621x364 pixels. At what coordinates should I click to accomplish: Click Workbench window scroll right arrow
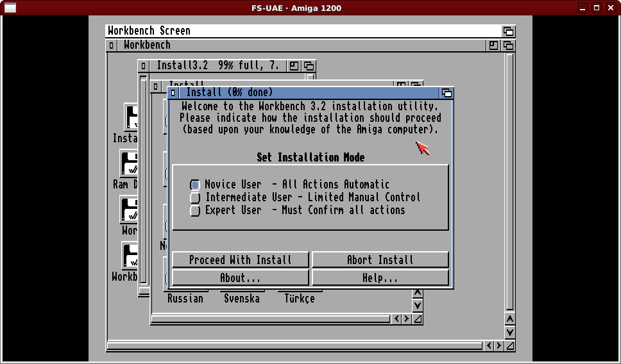coord(499,346)
